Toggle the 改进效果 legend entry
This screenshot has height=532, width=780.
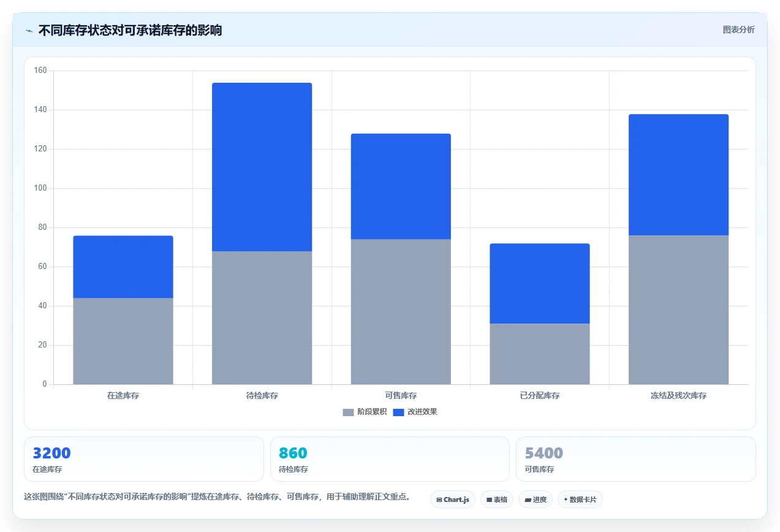[415, 412]
